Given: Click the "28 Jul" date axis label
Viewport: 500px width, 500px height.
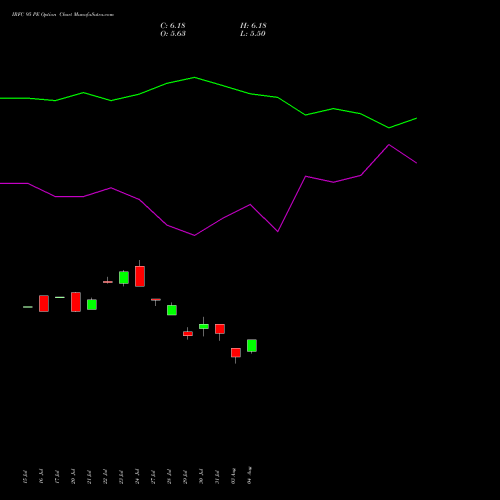Looking at the screenshot, I should 169,477.
